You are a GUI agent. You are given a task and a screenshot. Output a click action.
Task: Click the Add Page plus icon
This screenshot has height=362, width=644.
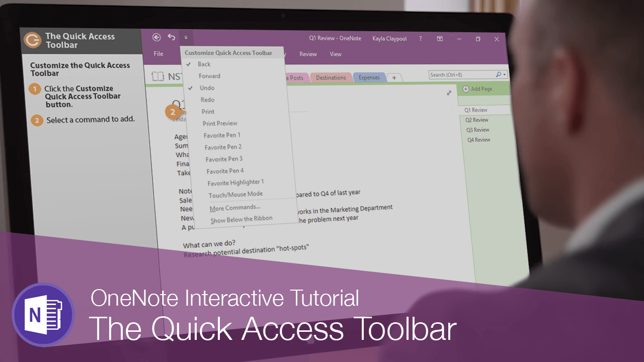point(465,89)
